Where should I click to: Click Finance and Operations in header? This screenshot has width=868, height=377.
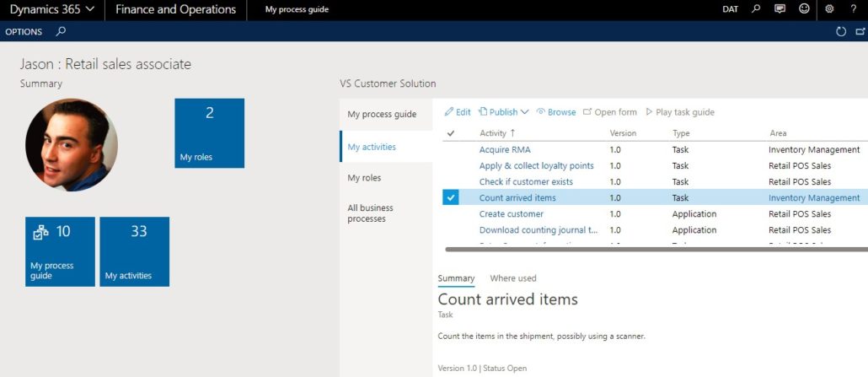click(175, 9)
